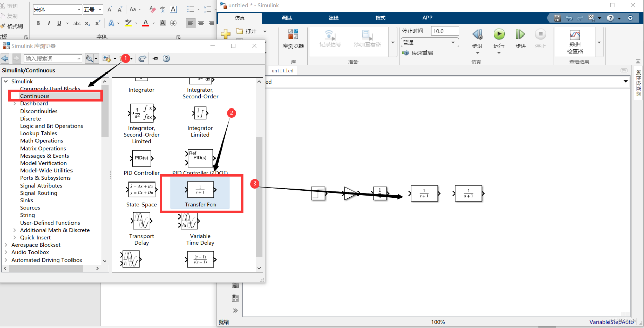
Task: Collapse the Simulink tree node
Action: [6, 81]
